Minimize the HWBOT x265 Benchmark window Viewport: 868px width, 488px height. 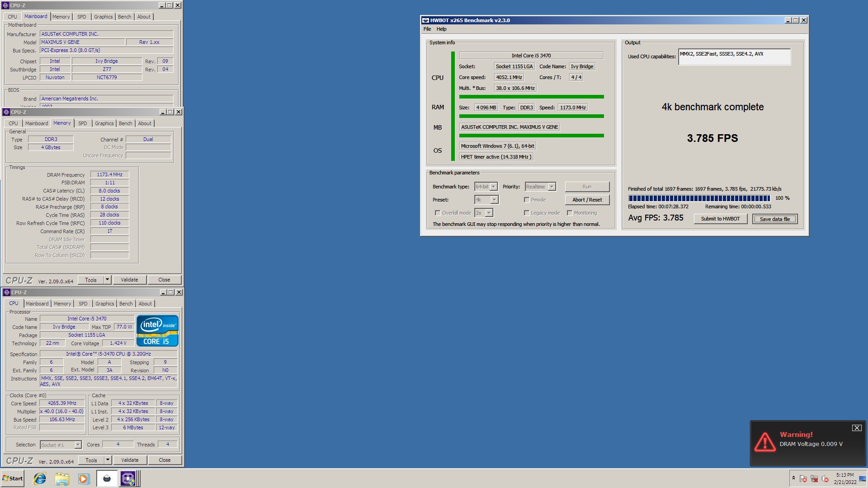click(788, 20)
